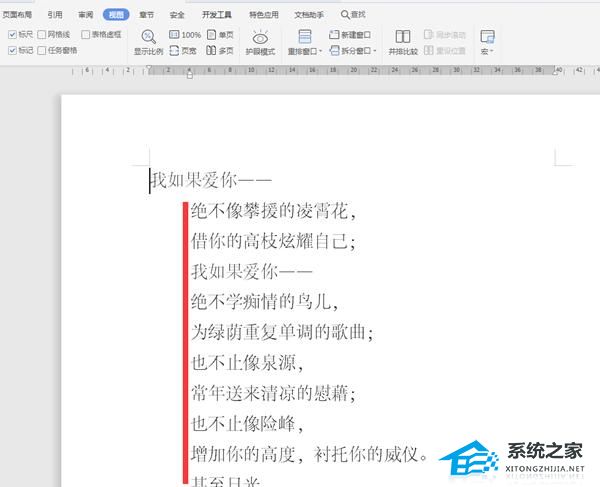Open the 引用 references tab
600x487 pixels.
point(55,15)
